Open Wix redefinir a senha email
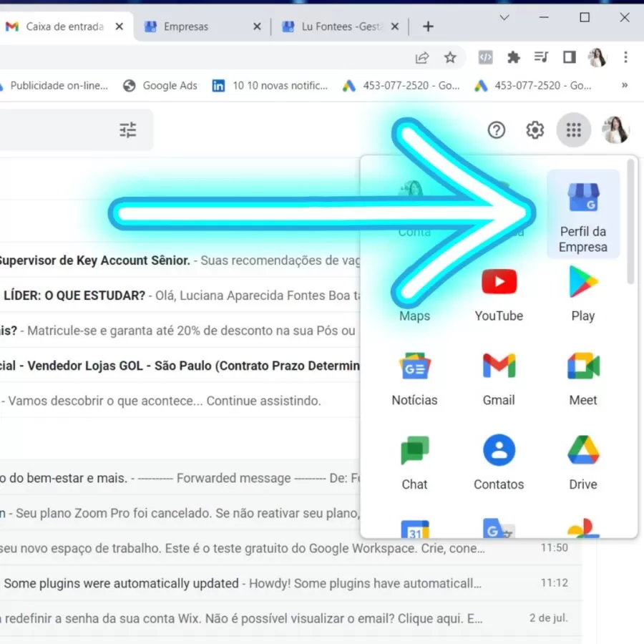The width and height of the screenshot is (644, 644). click(291, 618)
